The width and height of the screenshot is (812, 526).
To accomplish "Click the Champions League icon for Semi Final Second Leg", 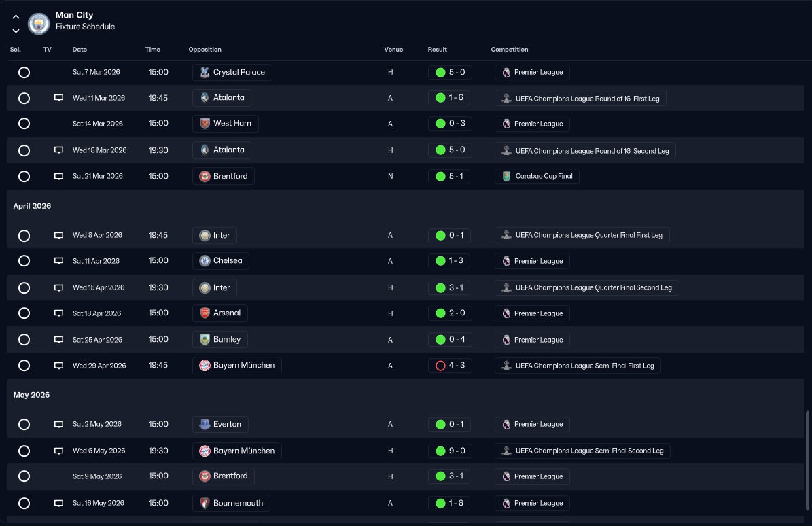I will tap(506, 451).
